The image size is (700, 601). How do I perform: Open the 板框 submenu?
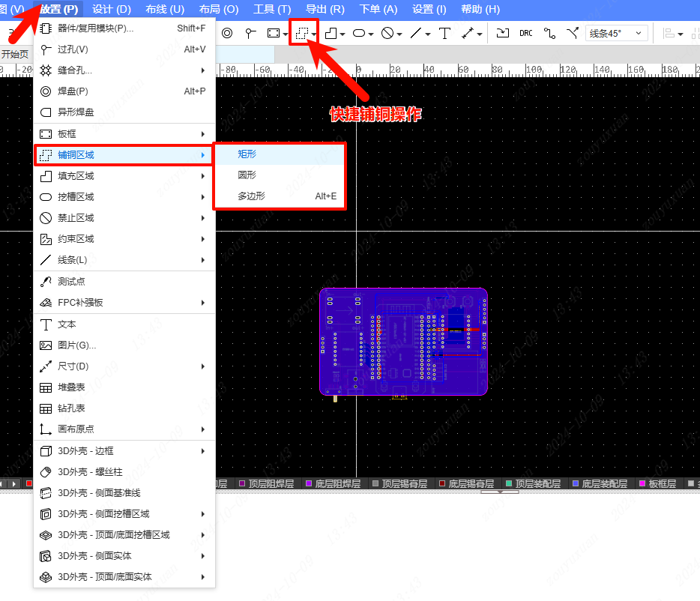124,134
